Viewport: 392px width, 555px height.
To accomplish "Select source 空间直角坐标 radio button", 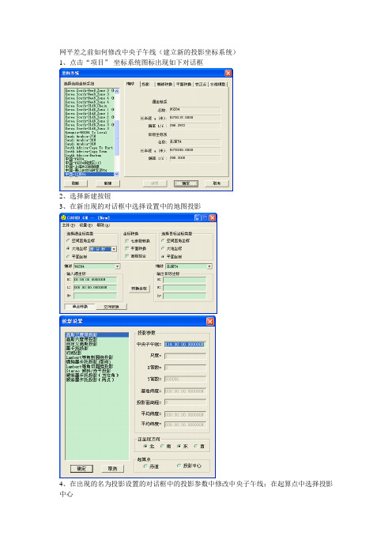I will point(68,240).
